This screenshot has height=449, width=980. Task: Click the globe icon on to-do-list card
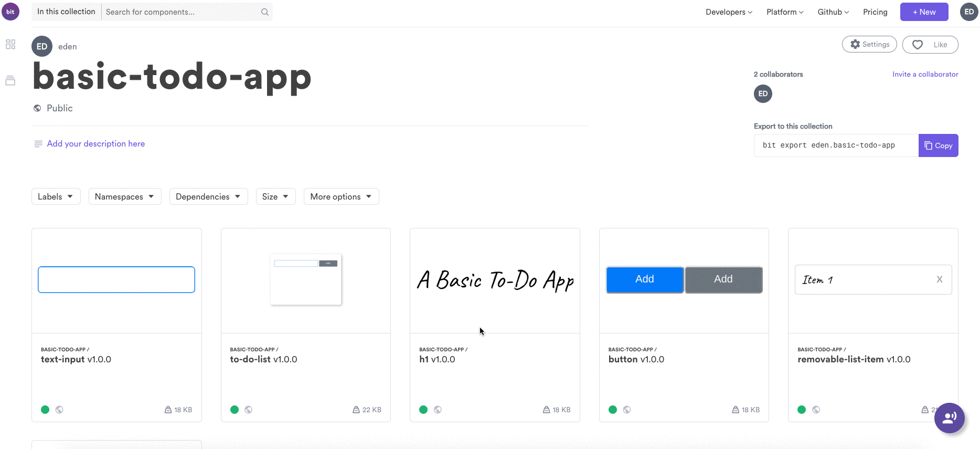(249, 410)
